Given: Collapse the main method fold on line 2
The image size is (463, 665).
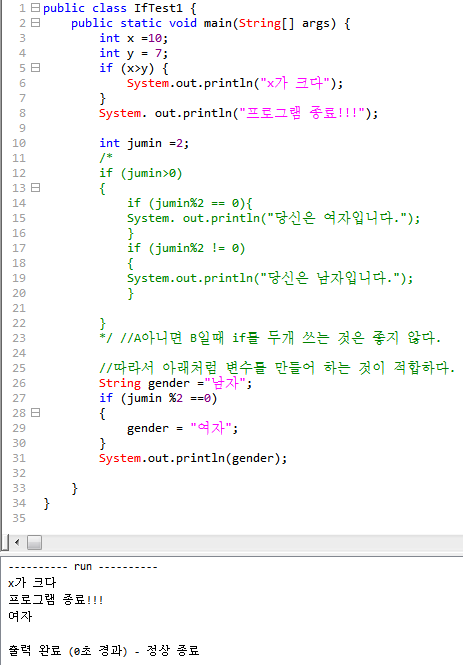Looking at the screenshot, I should pos(36,22).
